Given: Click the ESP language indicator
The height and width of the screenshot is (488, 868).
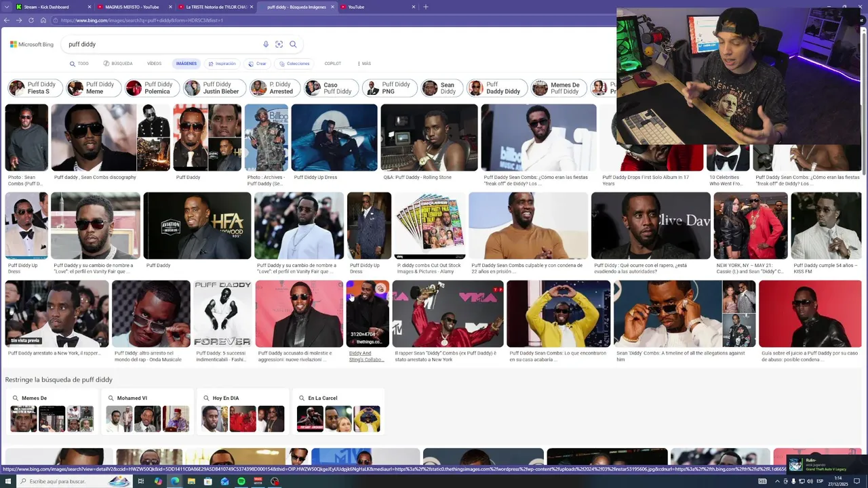Looking at the screenshot, I should tap(819, 481).
